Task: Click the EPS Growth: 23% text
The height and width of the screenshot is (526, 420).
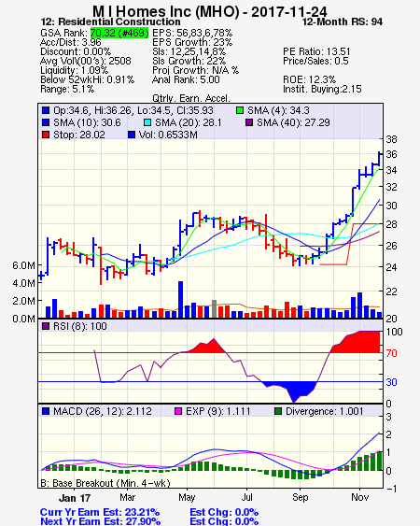Action: coord(192,42)
